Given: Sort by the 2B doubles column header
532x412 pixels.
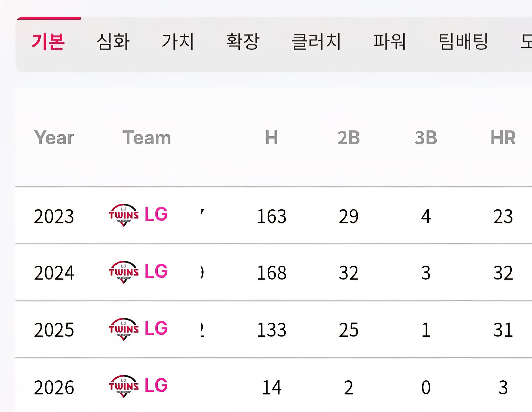Looking at the screenshot, I should click(349, 137).
